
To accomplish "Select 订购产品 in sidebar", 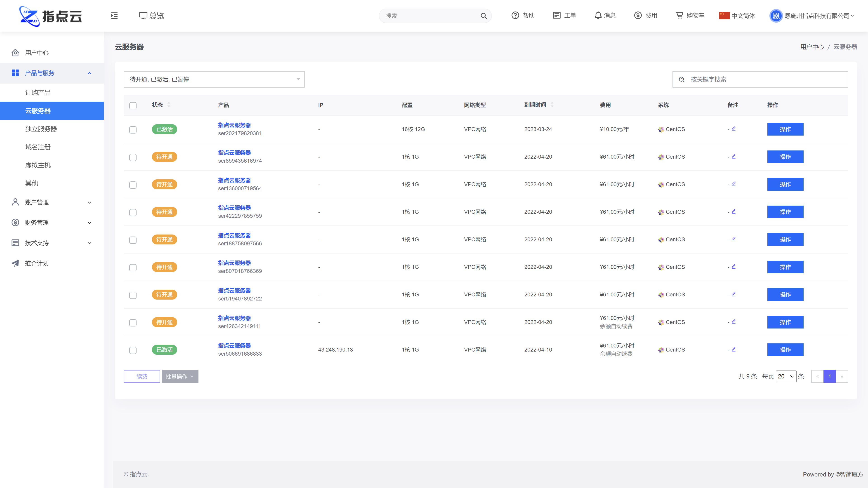I will pos(52,92).
